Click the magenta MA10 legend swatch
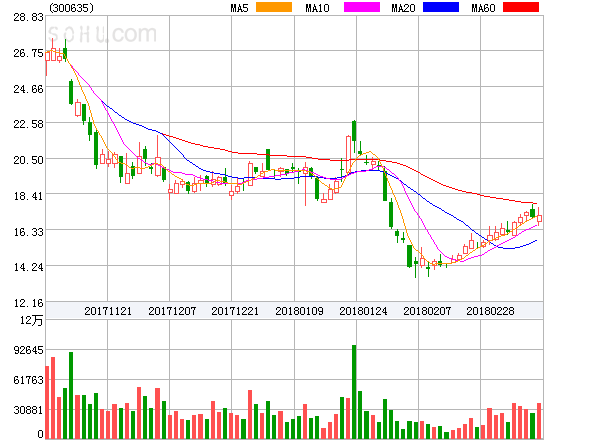This screenshot has height=440, width=600. pyautogui.click(x=362, y=7)
